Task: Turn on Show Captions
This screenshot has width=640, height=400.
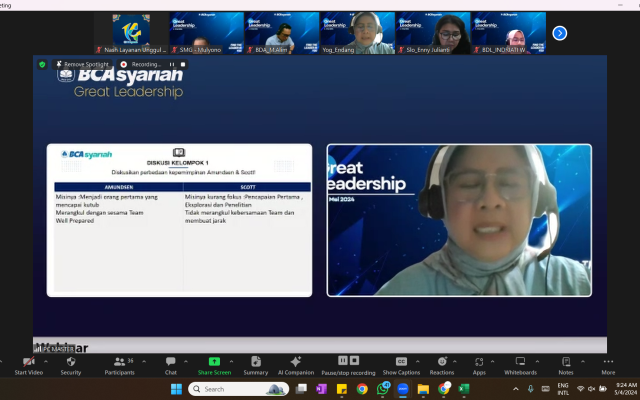Action: pyautogui.click(x=401, y=365)
